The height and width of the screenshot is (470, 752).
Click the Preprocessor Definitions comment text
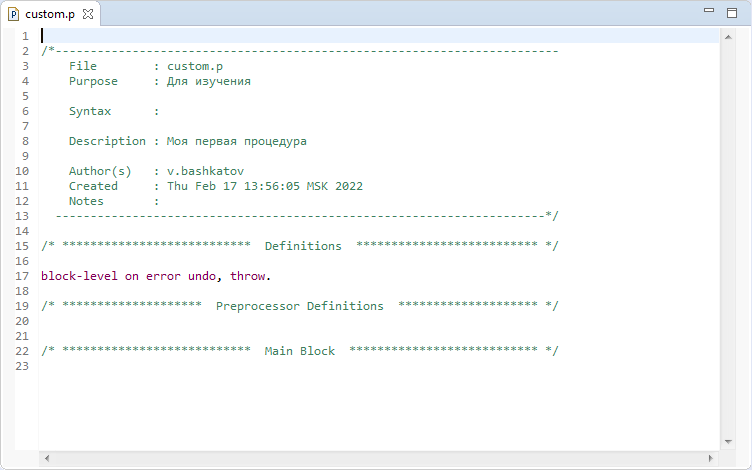tap(300, 306)
